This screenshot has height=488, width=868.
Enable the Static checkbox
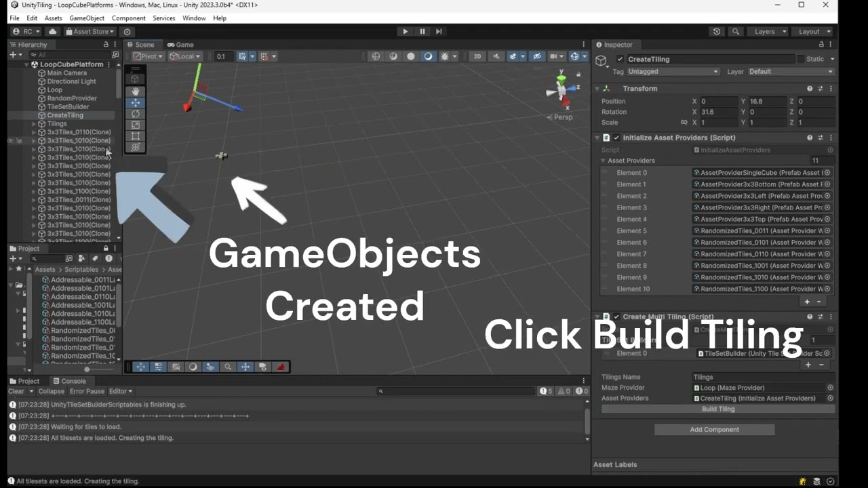(800, 60)
